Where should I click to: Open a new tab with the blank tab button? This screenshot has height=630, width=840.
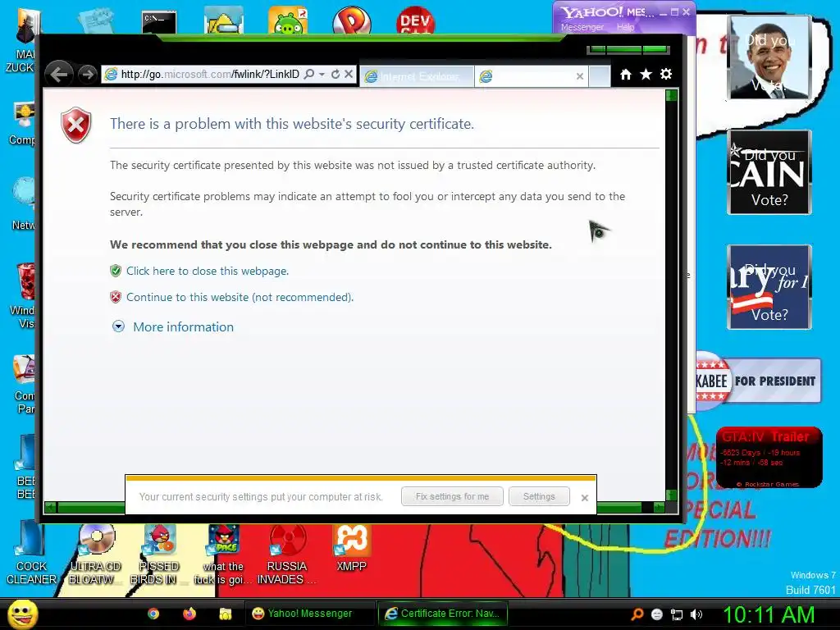click(x=600, y=76)
